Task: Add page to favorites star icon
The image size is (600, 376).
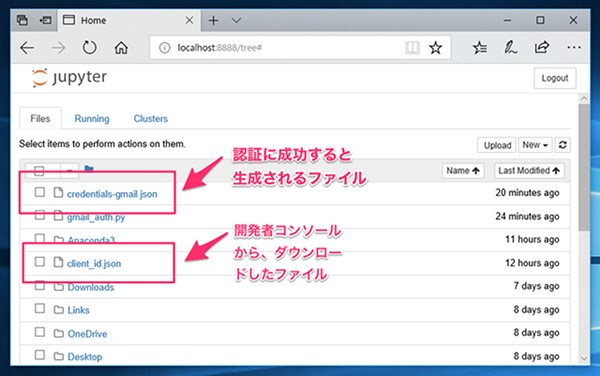Action: [435, 48]
